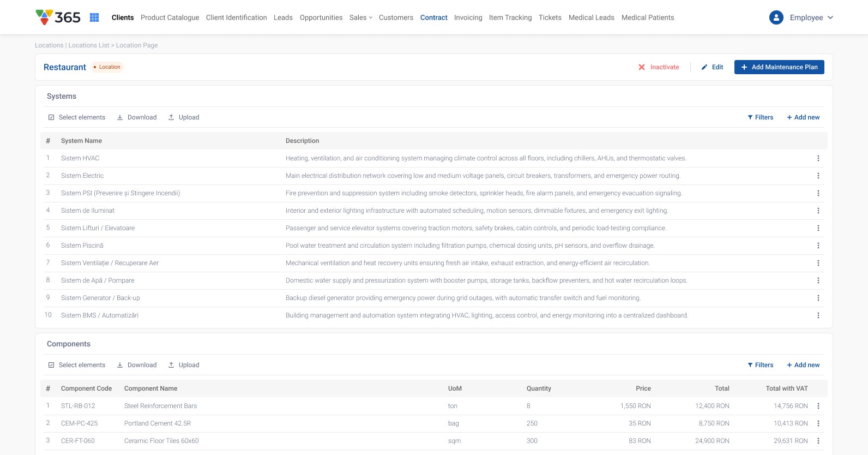Open row options for Sistem Electric
868x455 pixels.
818,176
